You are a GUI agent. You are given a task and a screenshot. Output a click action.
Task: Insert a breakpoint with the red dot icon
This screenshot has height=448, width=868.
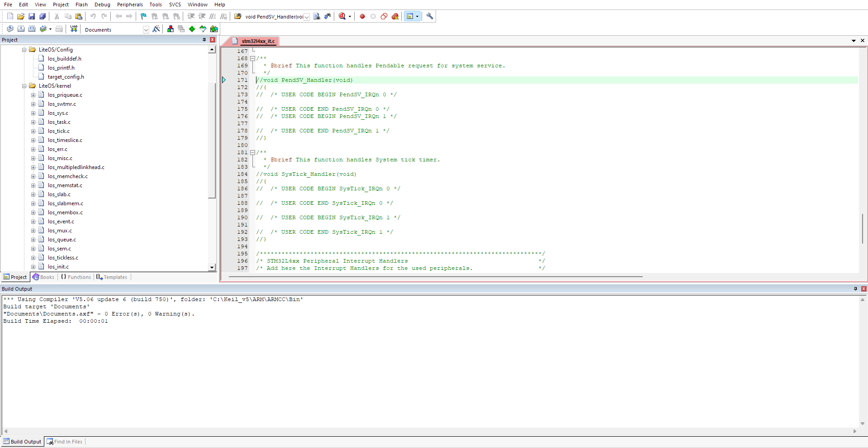point(362,16)
